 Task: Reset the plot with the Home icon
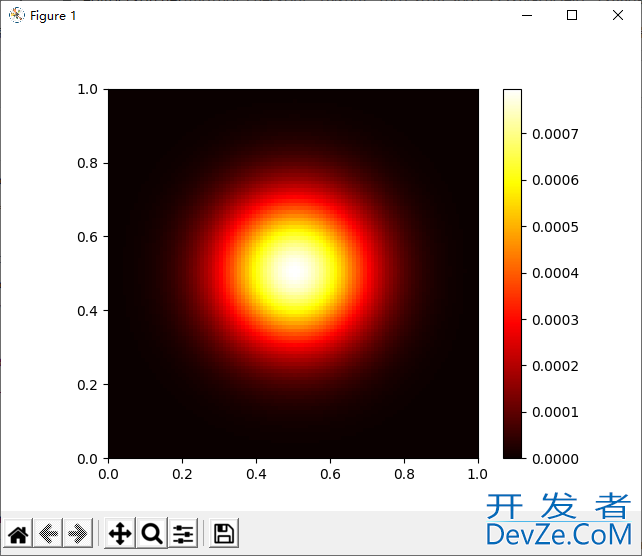click(18, 534)
